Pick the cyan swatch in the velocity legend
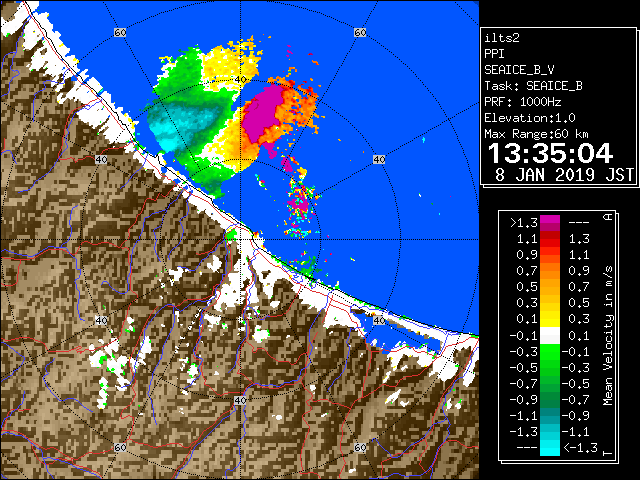Image resolution: width=640 pixels, height=480 pixels. (550, 448)
